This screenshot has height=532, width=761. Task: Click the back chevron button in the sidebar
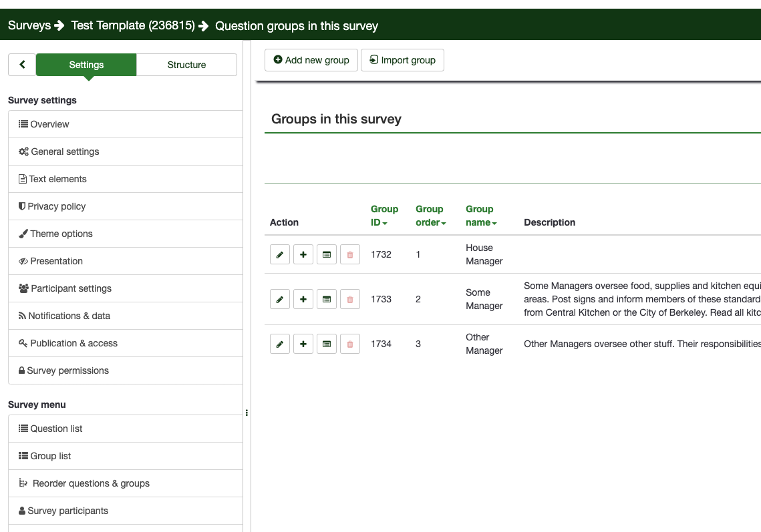(22, 65)
